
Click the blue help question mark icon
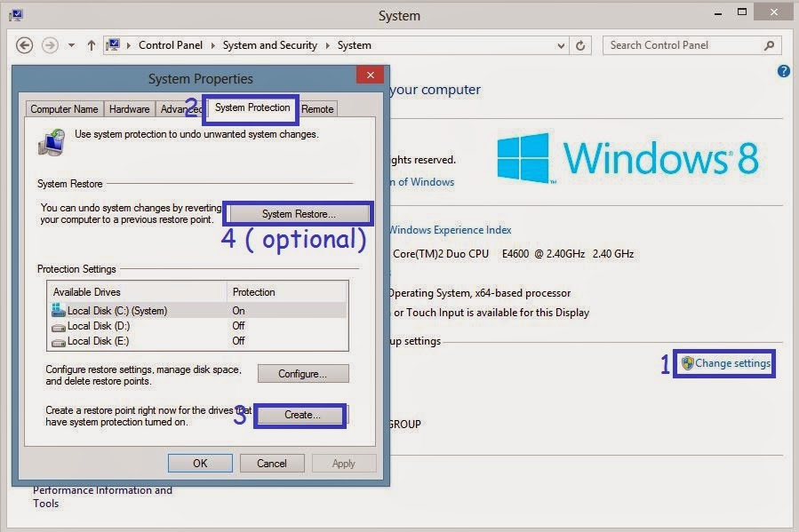[783, 71]
